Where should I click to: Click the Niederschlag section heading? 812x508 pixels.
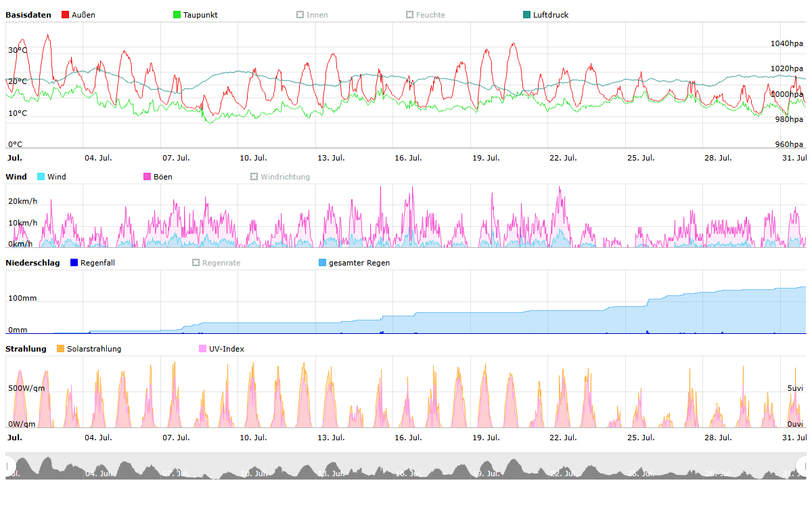(32, 263)
